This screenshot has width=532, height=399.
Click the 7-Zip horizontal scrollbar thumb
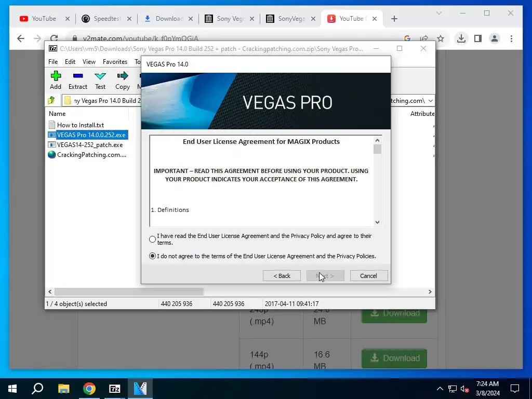pos(129,292)
